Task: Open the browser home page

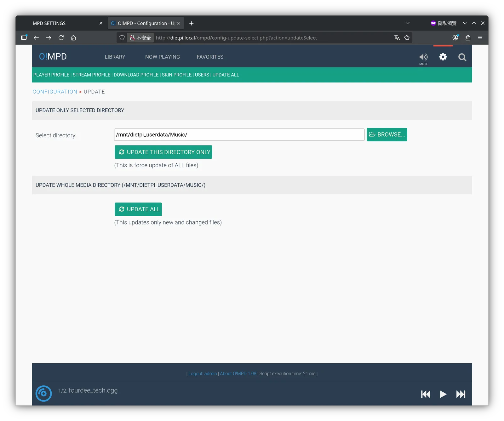Action: click(x=73, y=38)
